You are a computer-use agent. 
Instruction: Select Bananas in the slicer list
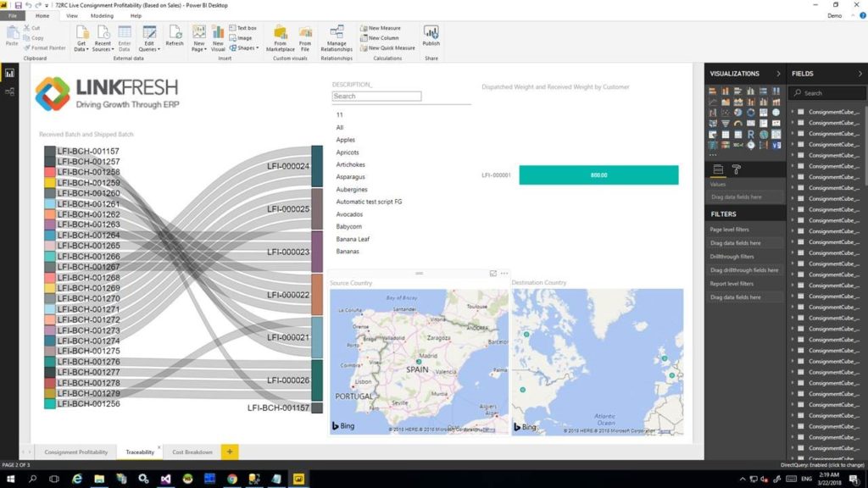coord(347,251)
